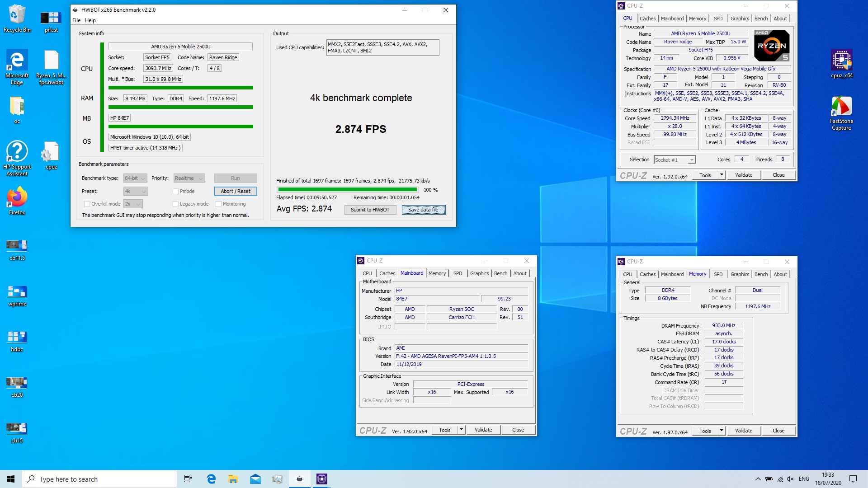Expand Tools arrow in Memory window
Screen dimensions: 868x488
pyautogui.click(x=722, y=431)
